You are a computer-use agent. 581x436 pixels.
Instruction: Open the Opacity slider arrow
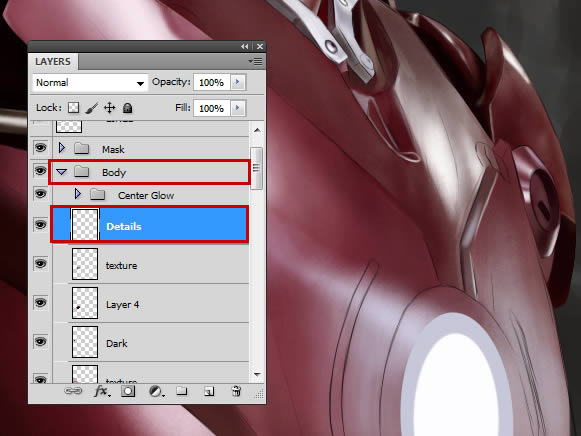(x=238, y=82)
